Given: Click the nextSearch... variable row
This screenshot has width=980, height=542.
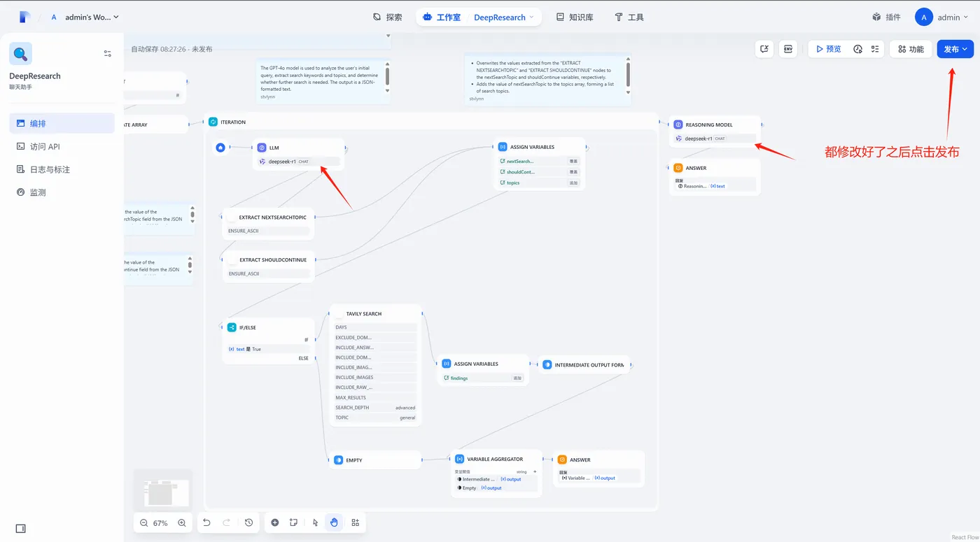Looking at the screenshot, I should coord(540,162).
